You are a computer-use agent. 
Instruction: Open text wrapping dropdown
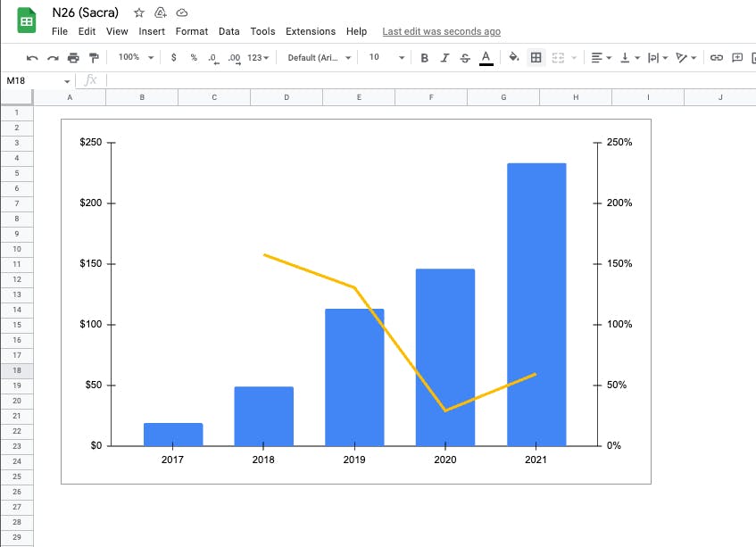point(658,58)
